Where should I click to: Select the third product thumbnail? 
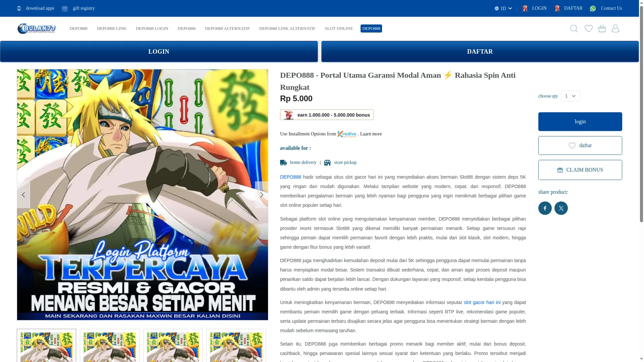tap(173, 346)
